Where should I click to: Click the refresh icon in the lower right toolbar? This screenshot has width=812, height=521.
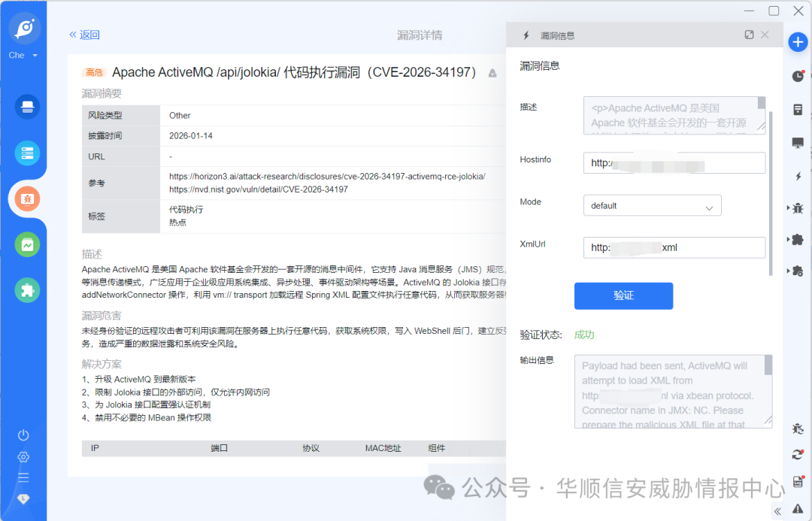tap(798, 455)
